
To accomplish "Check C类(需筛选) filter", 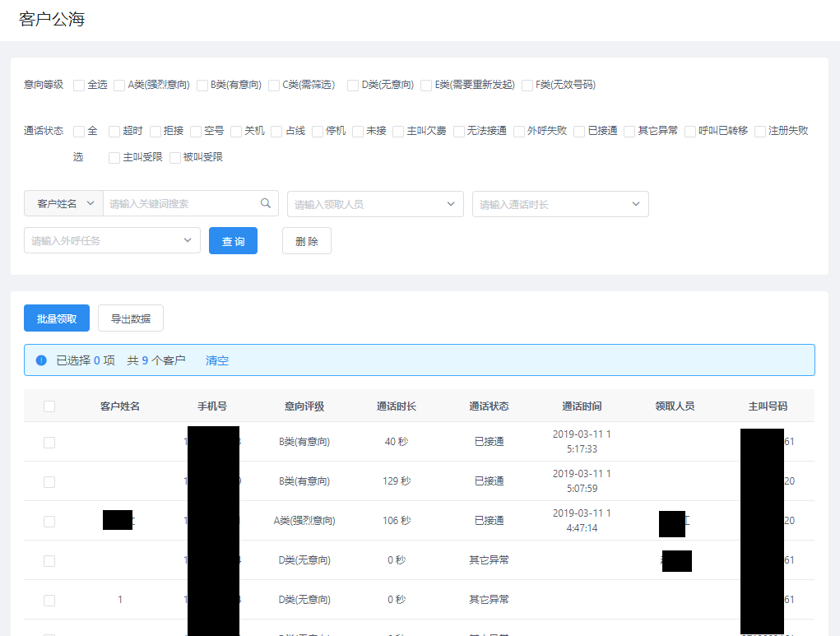I will point(274,86).
